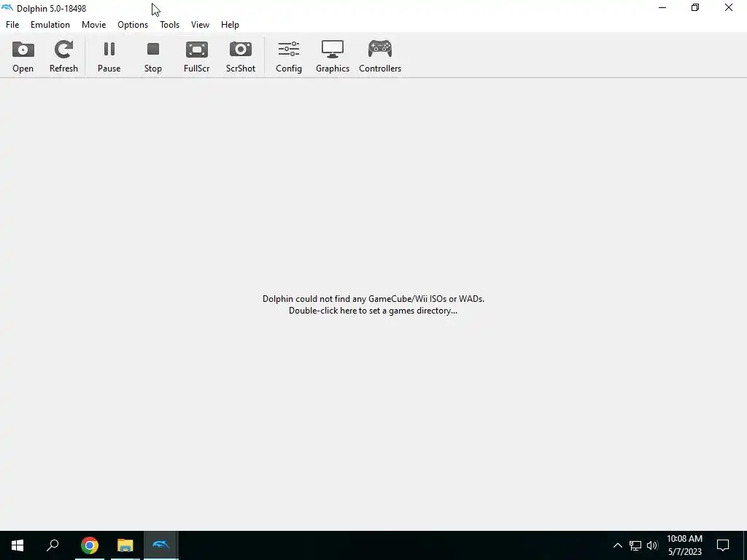Screen dimensions: 747x560
Task: Open the Config settings
Action: pyautogui.click(x=289, y=56)
